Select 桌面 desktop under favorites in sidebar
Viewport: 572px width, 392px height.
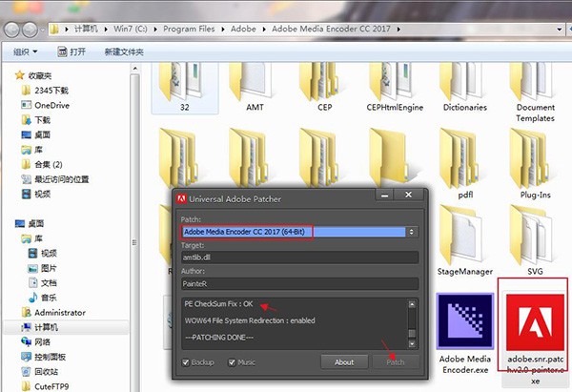tap(36, 134)
